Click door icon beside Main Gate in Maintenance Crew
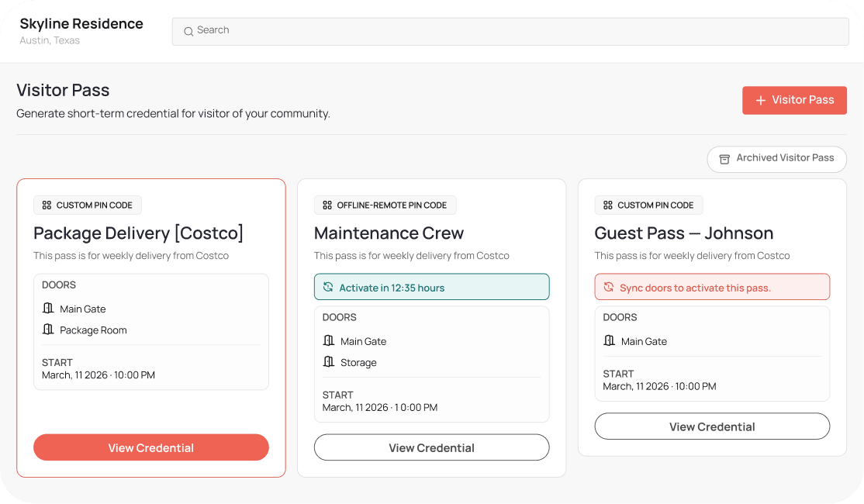This screenshot has width=864, height=504. click(328, 340)
